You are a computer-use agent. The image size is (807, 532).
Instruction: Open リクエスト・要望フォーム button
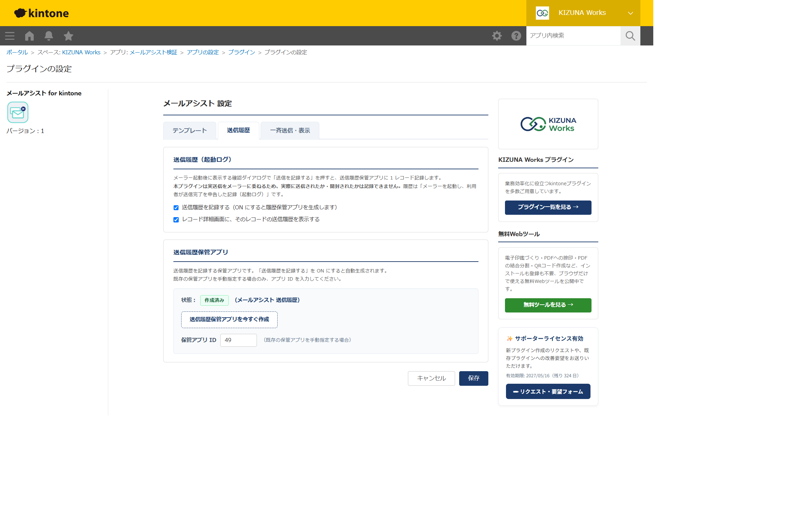click(548, 392)
